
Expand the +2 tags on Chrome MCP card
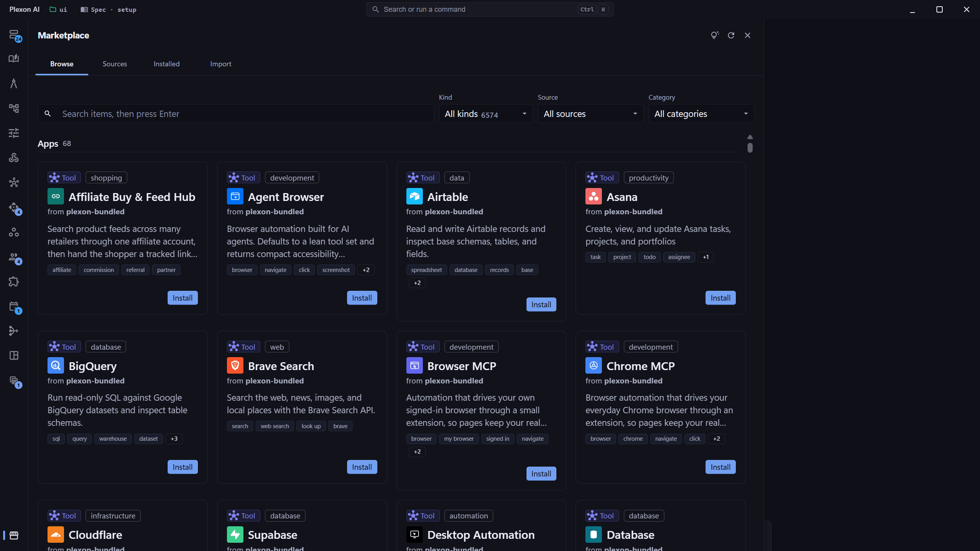[x=717, y=439]
